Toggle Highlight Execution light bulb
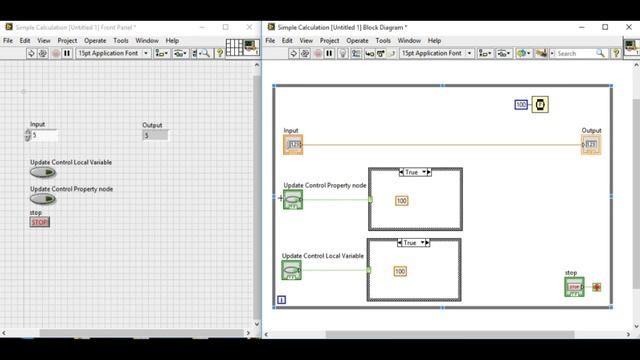This screenshot has width=640, height=360. pyautogui.click(x=342, y=53)
